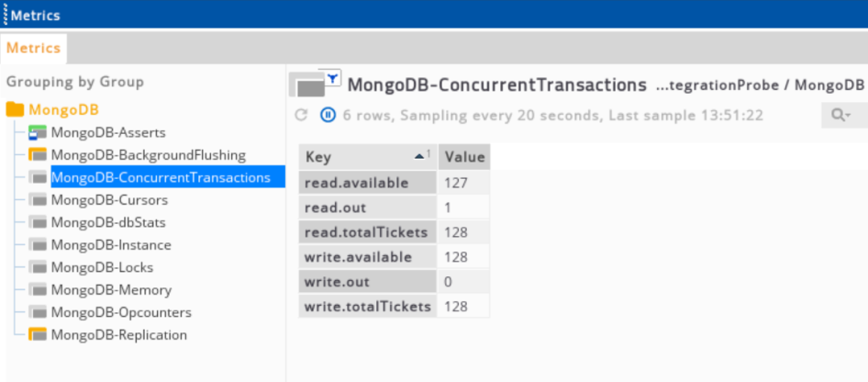Sort by the Value column header
Image resolution: width=868 pixels, height=382 pixels.
pyautogui.click(x=464, y=157)
